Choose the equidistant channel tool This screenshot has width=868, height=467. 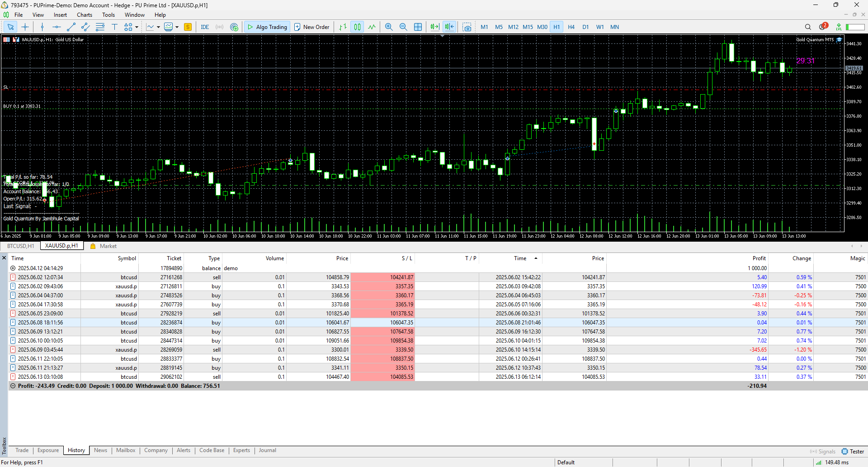85,27
